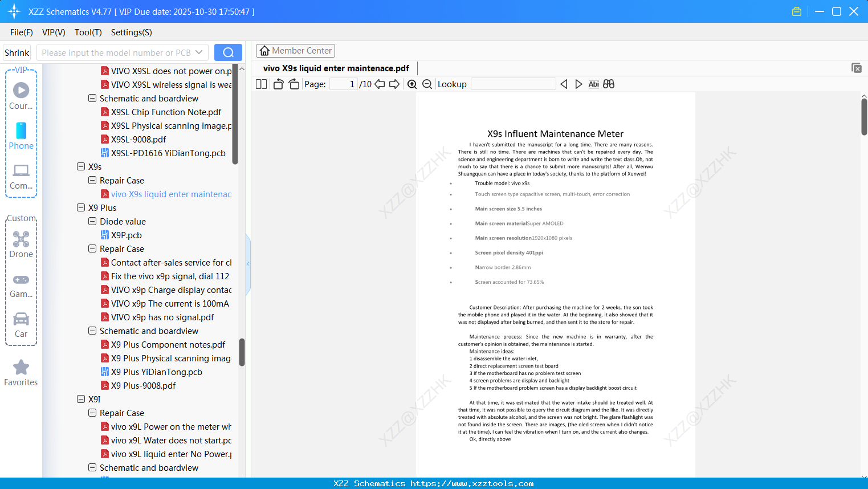This screenshot has height=489, width=868.
Task: Open VIVO x9p The current is 100mA file
Action: (165, 304)
